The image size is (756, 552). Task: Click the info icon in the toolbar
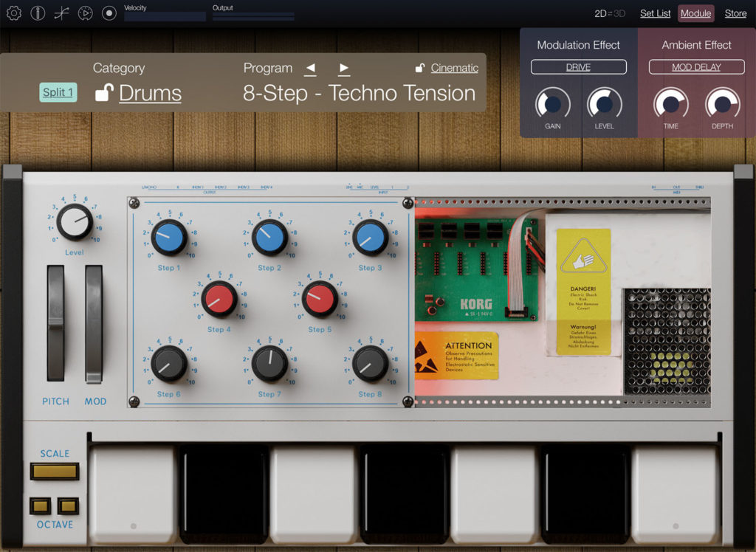pos(38,13)
